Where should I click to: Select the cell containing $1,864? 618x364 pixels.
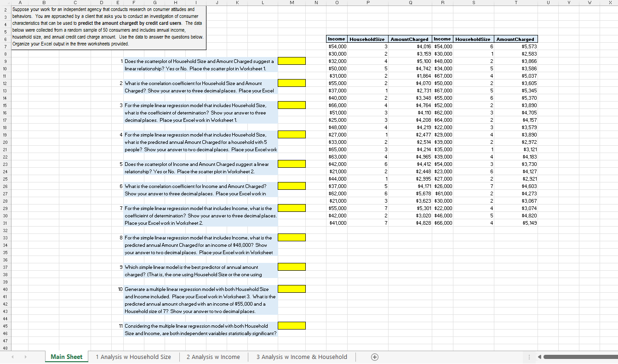411,76
